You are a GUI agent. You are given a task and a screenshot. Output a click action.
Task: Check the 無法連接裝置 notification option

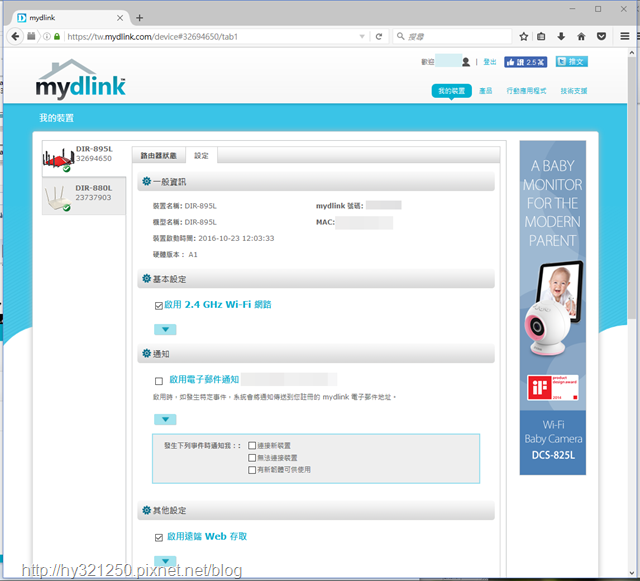pyautogui.click(x=252, y=458)
